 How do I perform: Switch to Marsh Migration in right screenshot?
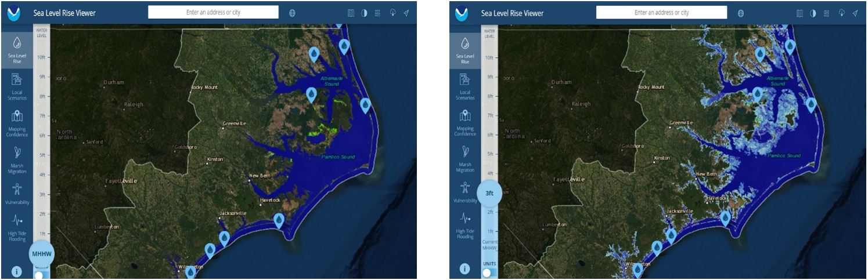pos(465,159)
